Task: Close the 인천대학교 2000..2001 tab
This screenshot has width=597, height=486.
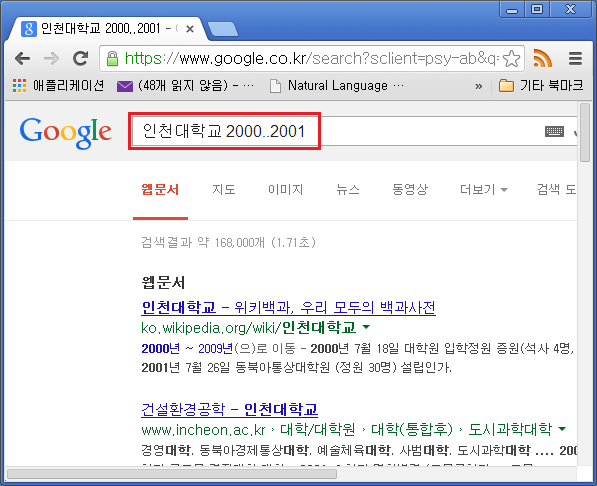Action: (x=190, y=29)
